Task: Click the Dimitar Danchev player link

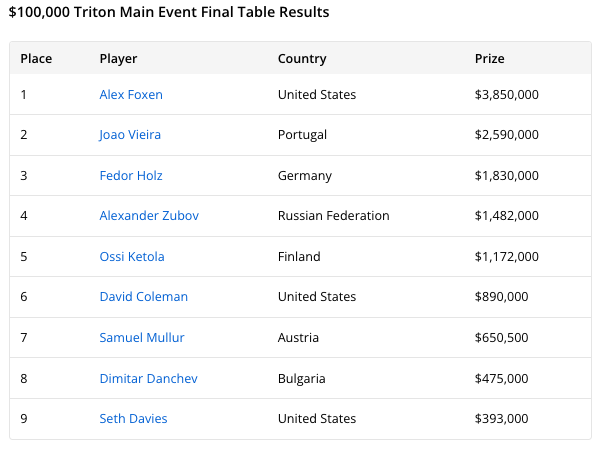Action: point(148,378)
